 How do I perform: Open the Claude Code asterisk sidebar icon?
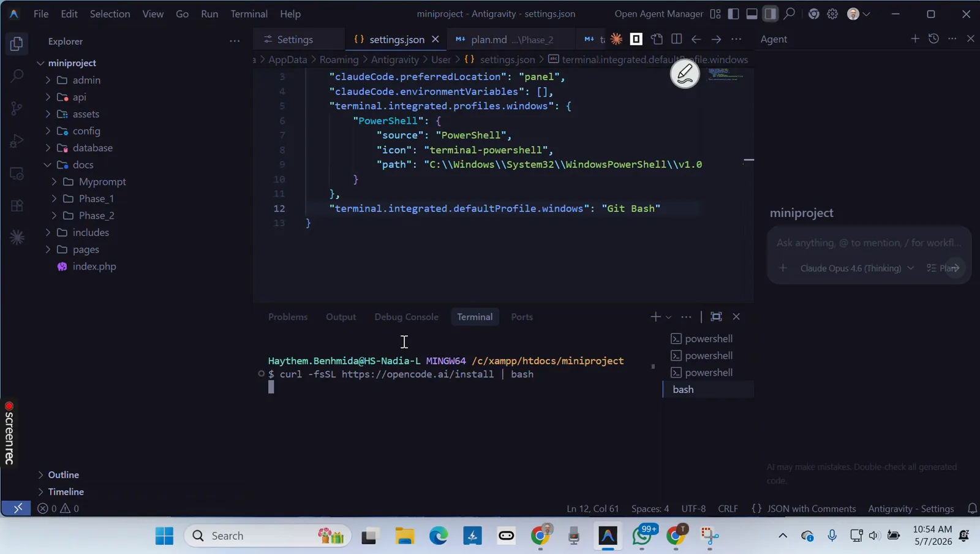click(17, 237)
